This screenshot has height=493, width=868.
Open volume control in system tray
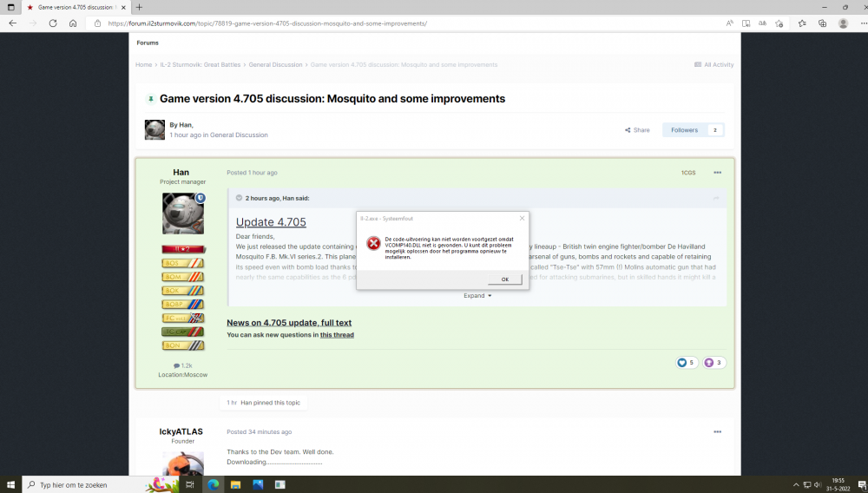pyautogui.click(x=818, y=484)
